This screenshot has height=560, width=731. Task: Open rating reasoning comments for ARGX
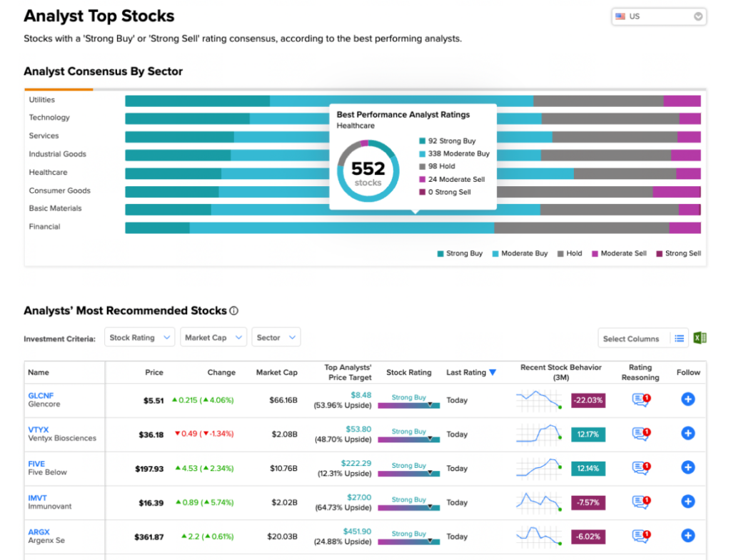[x=641, y=536]
